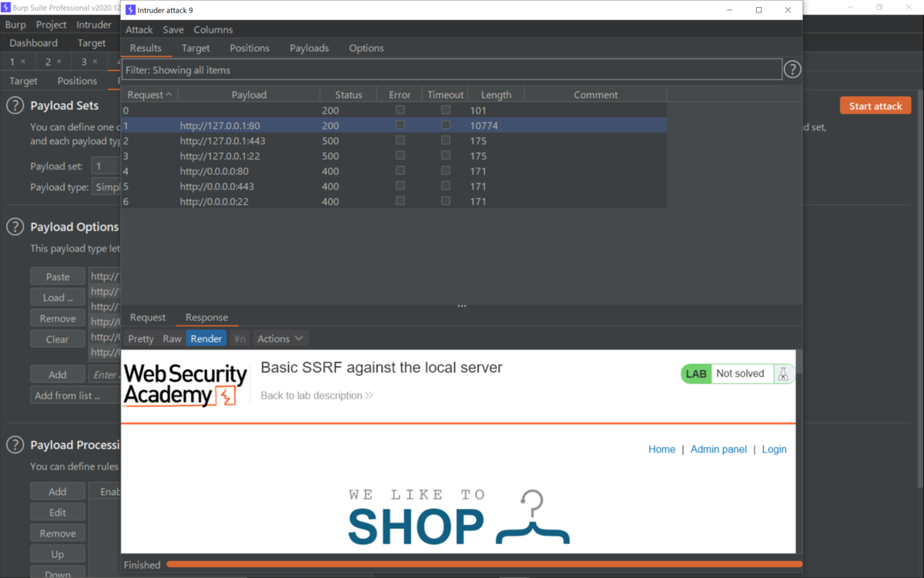Screen dimensions: 924x578
Task: Click the Paste button in Payload Options
Action: tap(58, 277)
